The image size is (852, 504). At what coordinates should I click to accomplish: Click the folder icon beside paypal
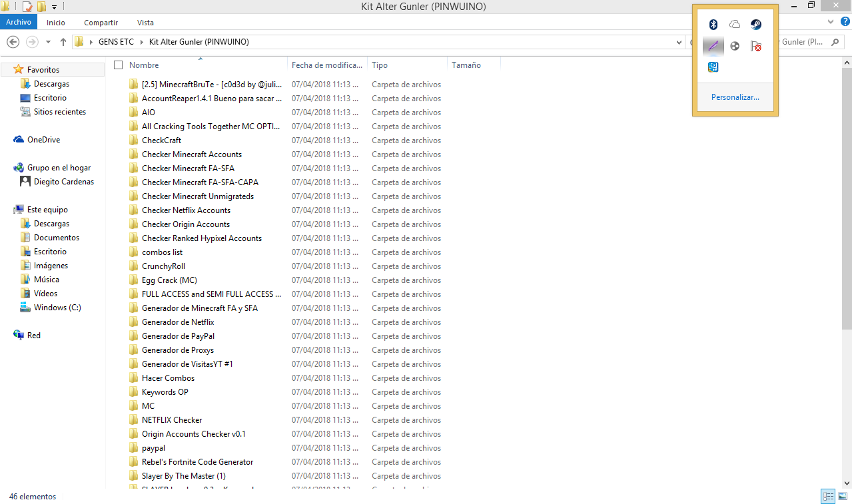click(x=133, y=448)
